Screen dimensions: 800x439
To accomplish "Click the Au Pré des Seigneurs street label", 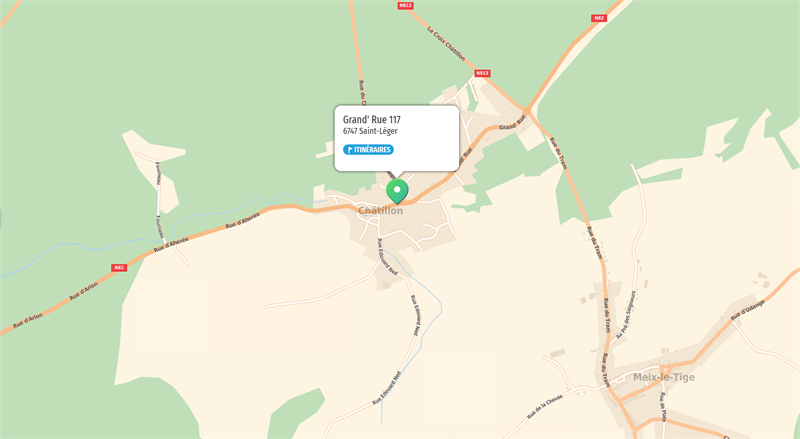I will pyautogui.click(x=626, y=315).
